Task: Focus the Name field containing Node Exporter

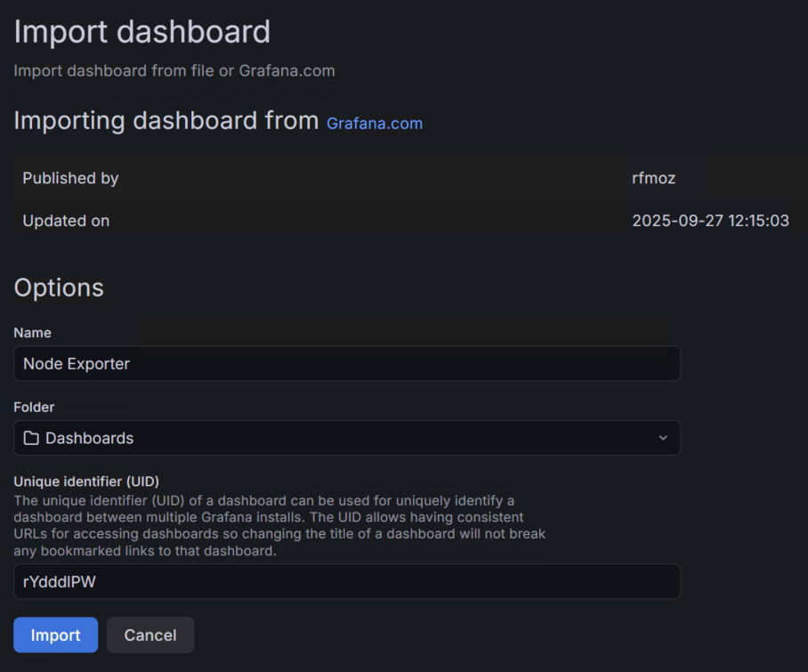Action: [347, 363]
